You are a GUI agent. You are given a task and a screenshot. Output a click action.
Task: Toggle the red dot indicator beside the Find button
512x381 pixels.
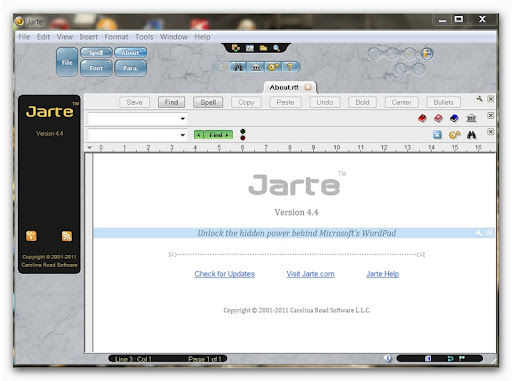[x=243, y=138]
